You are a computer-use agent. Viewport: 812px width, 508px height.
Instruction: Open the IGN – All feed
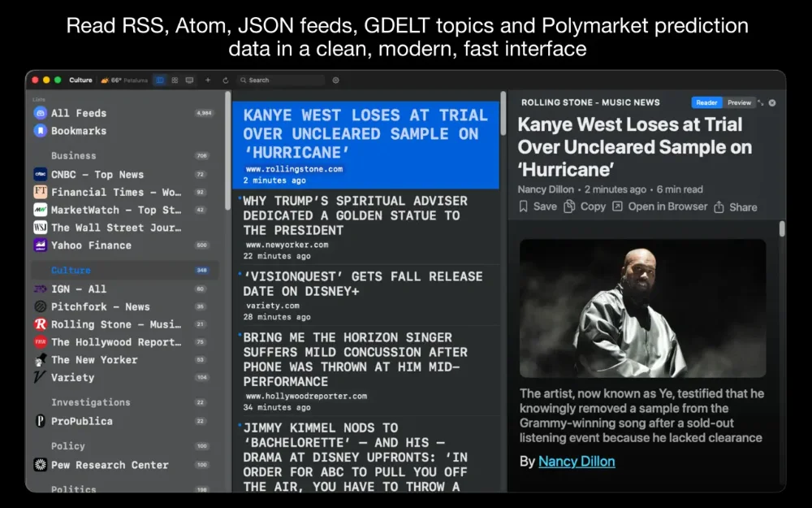coord(124,289)
